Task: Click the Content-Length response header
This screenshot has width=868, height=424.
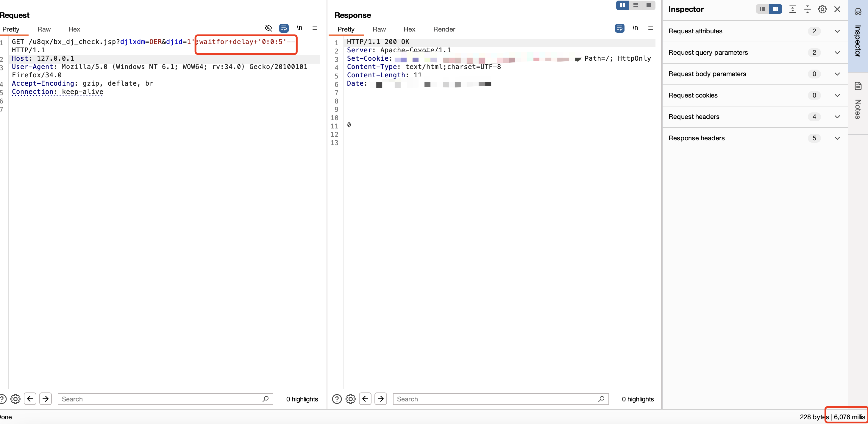Action: point(384,75)
